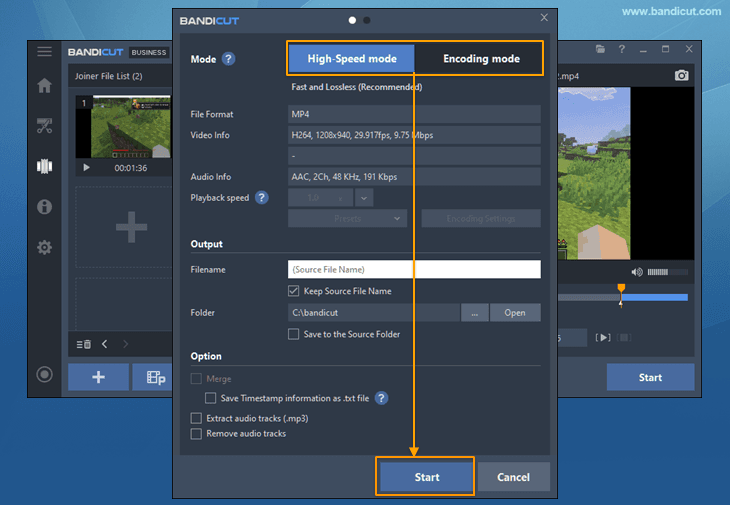Click the Video Info H264 text
Viewport: 730px width, 505px height.
point(362,135)
